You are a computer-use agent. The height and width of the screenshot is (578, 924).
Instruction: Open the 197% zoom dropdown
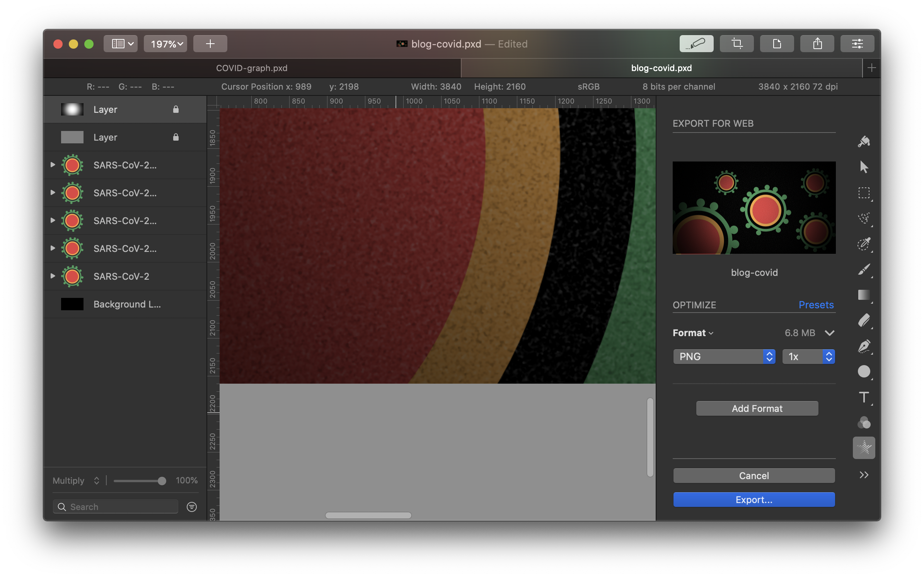[x=166, y=44]
